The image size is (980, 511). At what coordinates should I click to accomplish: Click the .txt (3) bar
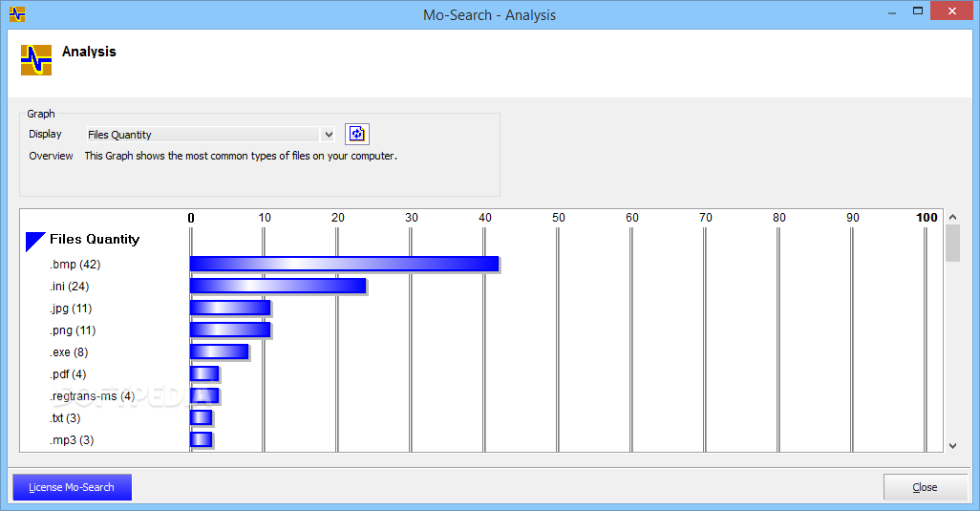[x=202, y=418]
